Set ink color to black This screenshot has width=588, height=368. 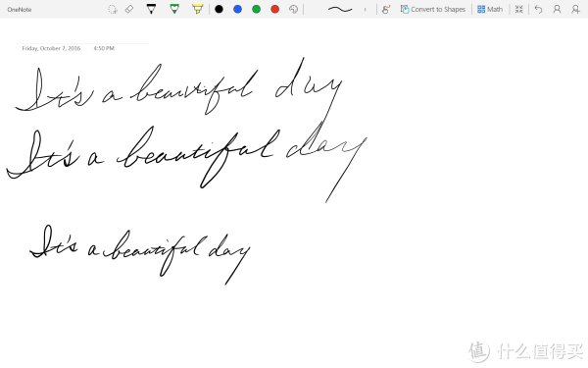click(219, 9)
